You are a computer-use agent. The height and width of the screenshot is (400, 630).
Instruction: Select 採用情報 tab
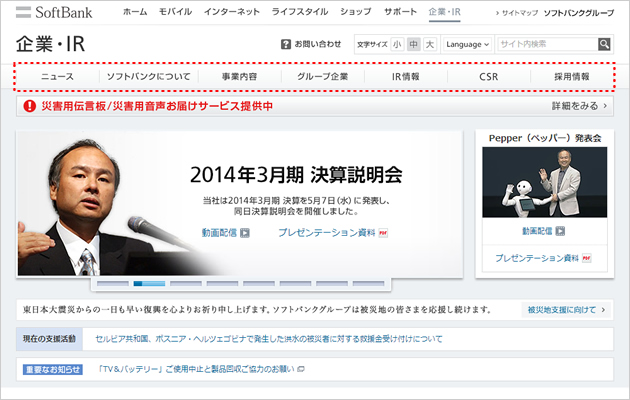(572, 76)
